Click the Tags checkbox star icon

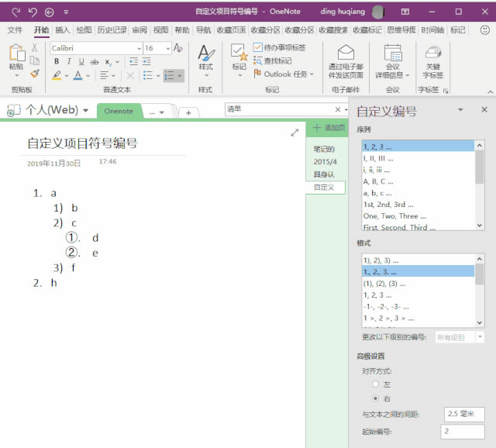239,53
